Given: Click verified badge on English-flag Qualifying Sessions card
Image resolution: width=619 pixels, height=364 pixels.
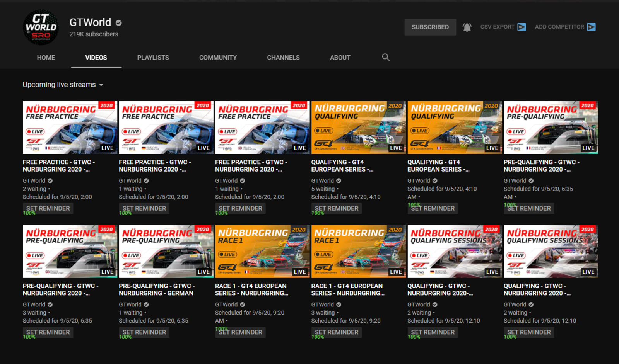Looking at the screenshot, I should [x=531, y=304].
